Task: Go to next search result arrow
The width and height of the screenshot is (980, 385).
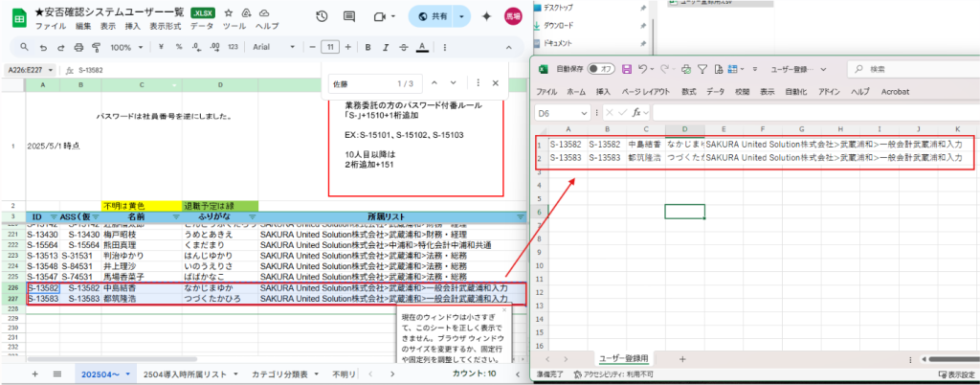Action: (x=454, y=83)
